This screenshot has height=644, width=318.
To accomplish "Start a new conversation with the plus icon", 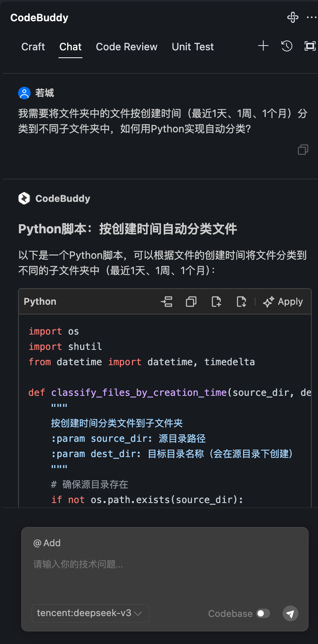I will [263, 46].
